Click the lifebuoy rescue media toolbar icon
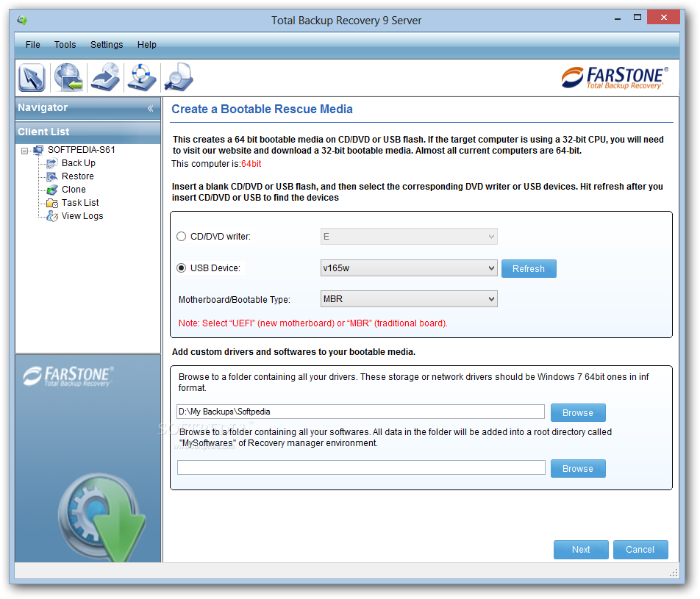This screenshot has height=599, width=700. (x=141, y=77)
